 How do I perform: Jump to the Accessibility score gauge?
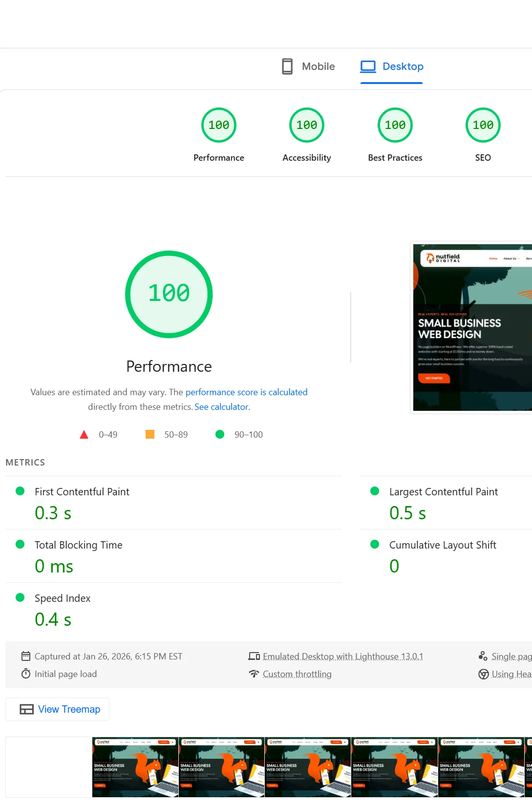(x=307, y=125)
